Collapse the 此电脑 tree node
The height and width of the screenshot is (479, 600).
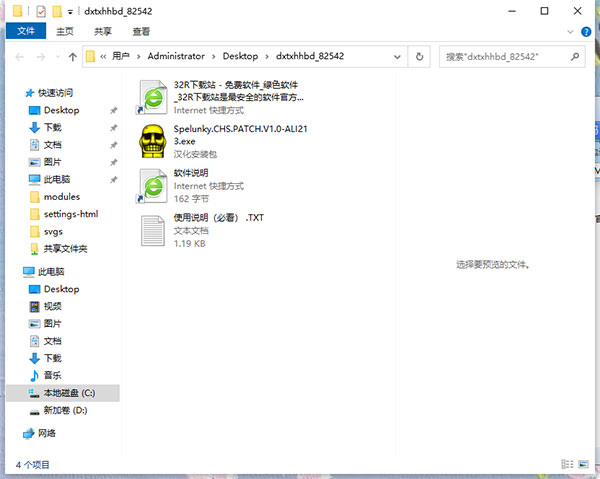click(x=11, y=272)
